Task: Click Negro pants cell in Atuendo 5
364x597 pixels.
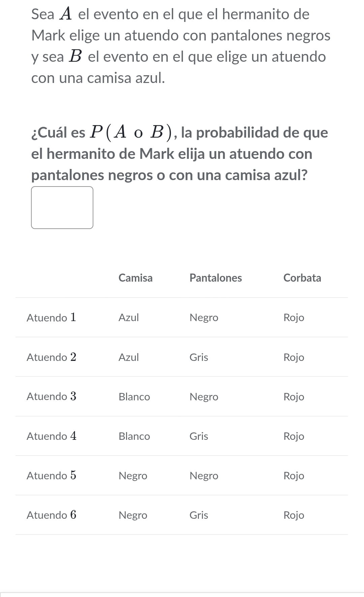Action: tap(204, 476)
